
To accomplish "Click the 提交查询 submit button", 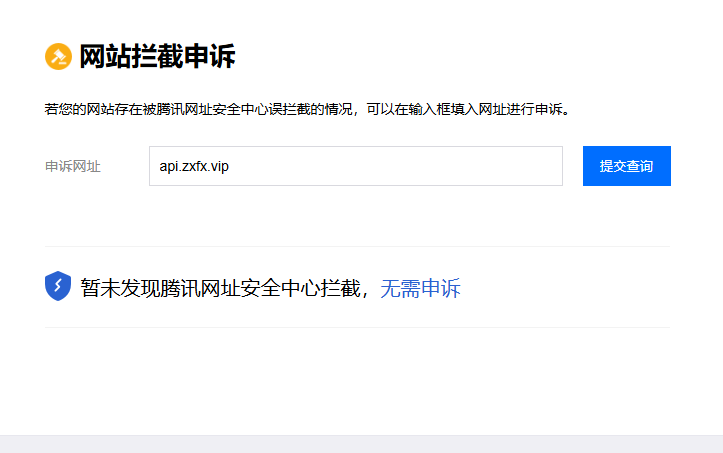I will (x=627, y=166).
